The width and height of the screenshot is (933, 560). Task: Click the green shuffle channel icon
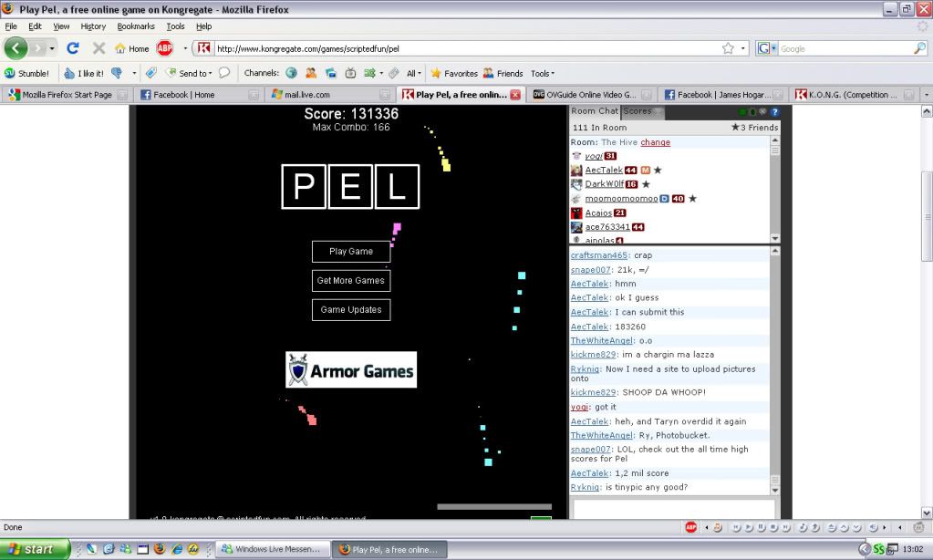[x=370, y=73]
